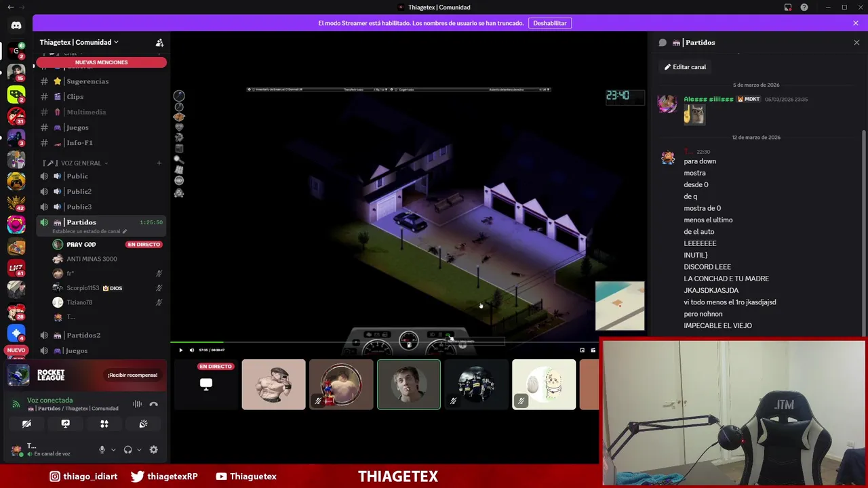Select user PRAY GOD in the voice list

click(x=81, y=245)
